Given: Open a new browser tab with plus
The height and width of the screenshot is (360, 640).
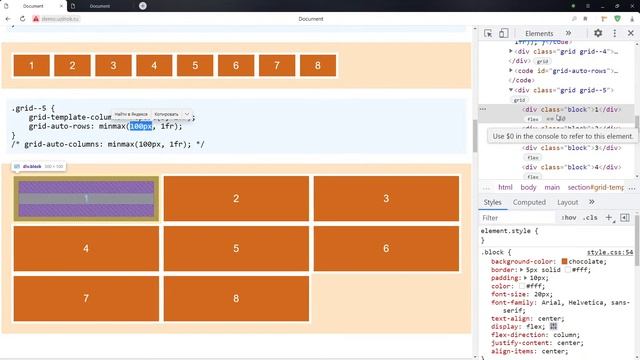Looking at the screenshot, I should (143, 6).
